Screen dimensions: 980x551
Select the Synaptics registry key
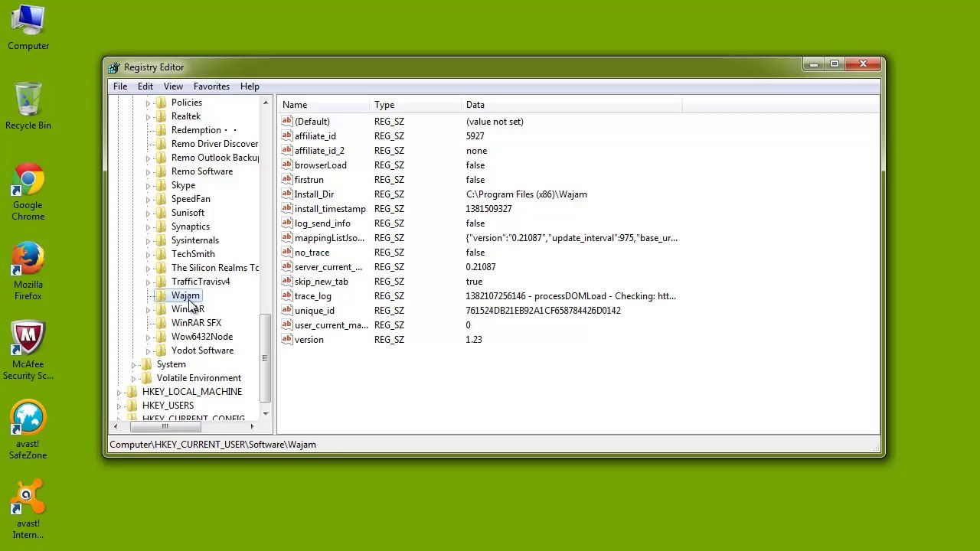[x=191, y=227]
